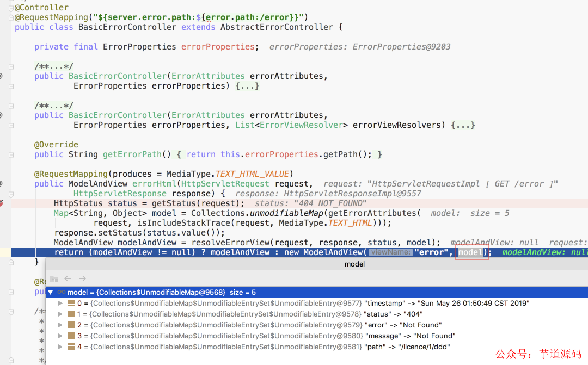Expand entry 0 with the timestamp key

pyautogui.click(x=60, y=303)
